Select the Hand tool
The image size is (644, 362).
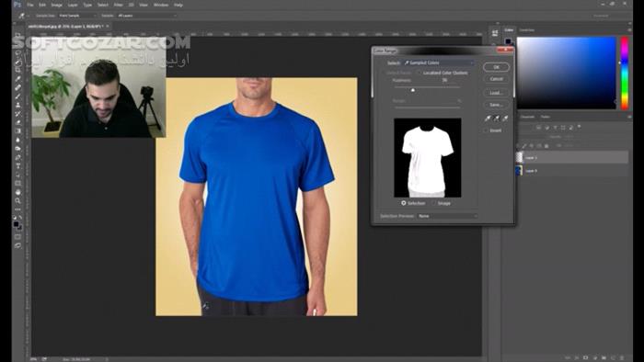click(17, 192)
